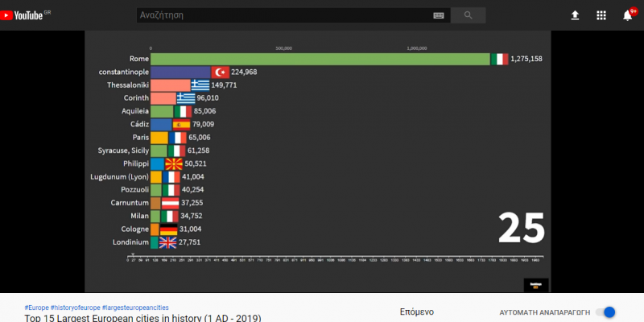This screenshot has width=644, height=322.
Task: Click the channel watermark in video corner
Action: point(535,283)
